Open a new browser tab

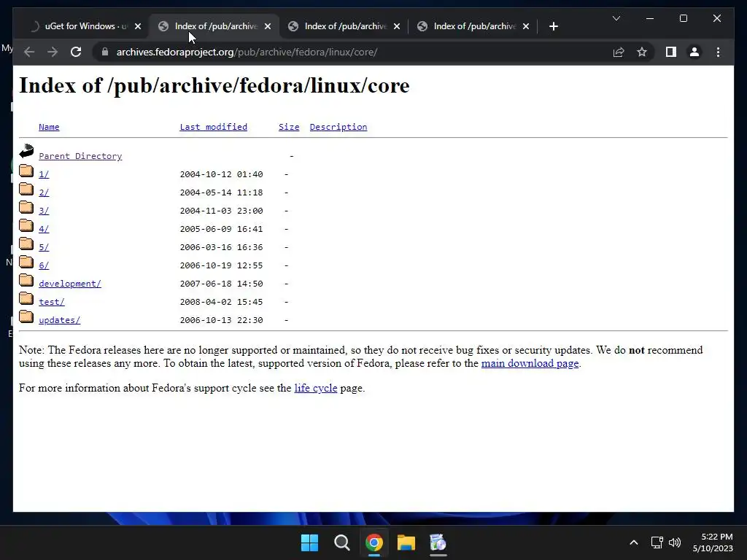click(x=553, y=26)
